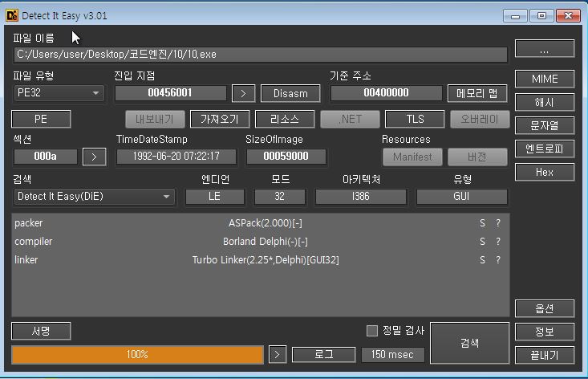Click the orange 100% progress bar

(x=137, y=355)
